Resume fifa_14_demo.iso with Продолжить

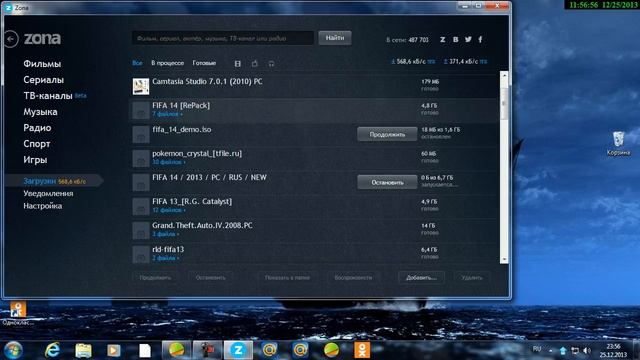[387, 134]
